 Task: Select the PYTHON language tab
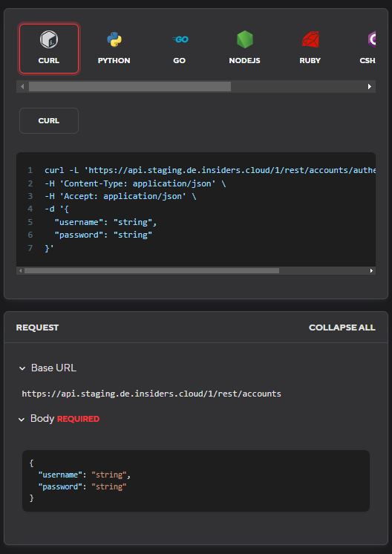tap(114, 49)
